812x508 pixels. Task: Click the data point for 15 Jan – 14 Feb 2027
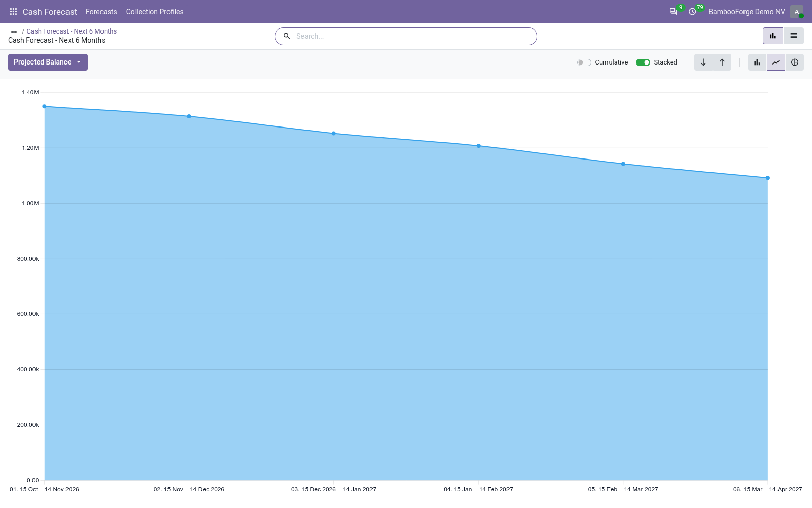click(479, 146)
